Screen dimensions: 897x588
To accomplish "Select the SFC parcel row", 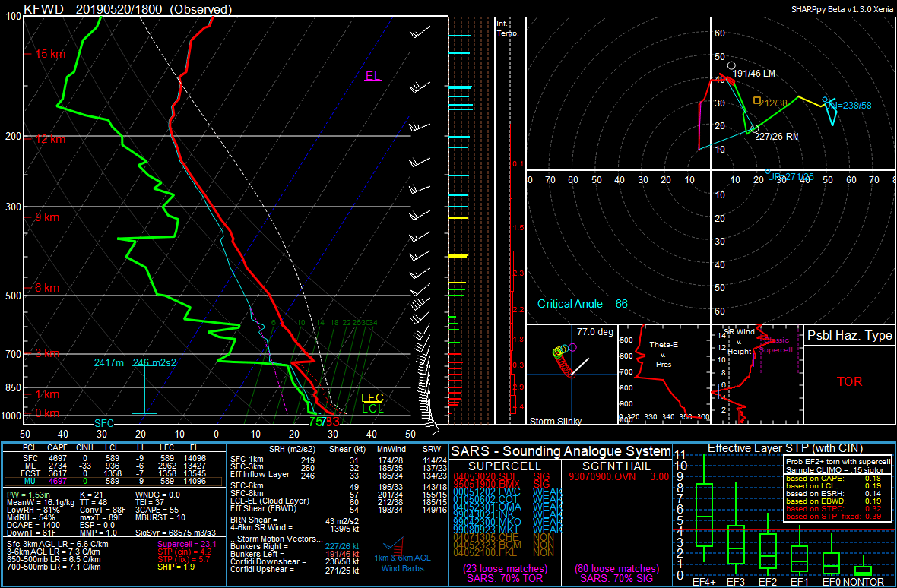I will click(113, 459).
